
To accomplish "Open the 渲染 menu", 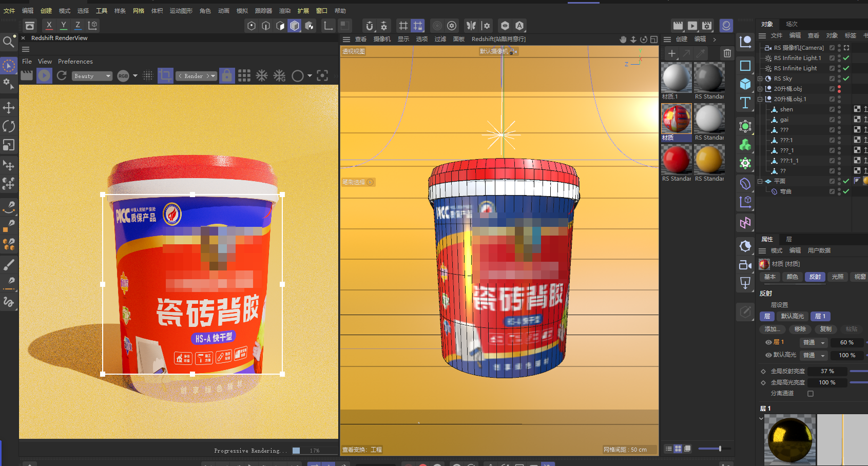I will [285, 11].
